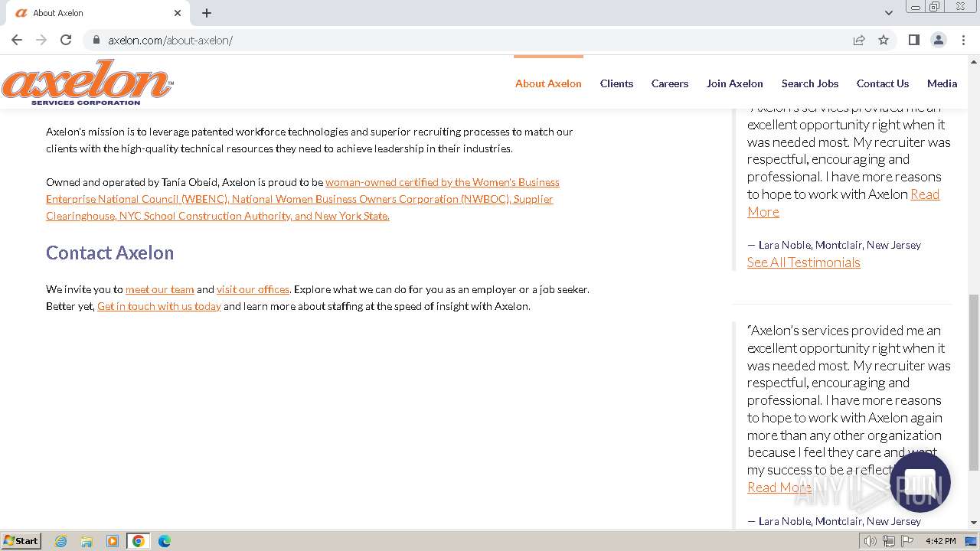Open the Chrome profile menu

click(x=938, y=40)
